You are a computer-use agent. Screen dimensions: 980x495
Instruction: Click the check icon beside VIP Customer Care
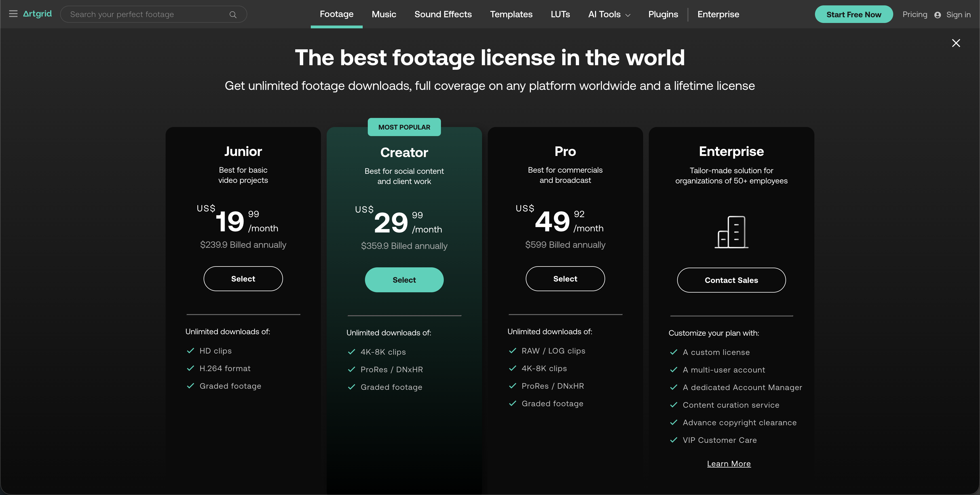coord(674,440)
